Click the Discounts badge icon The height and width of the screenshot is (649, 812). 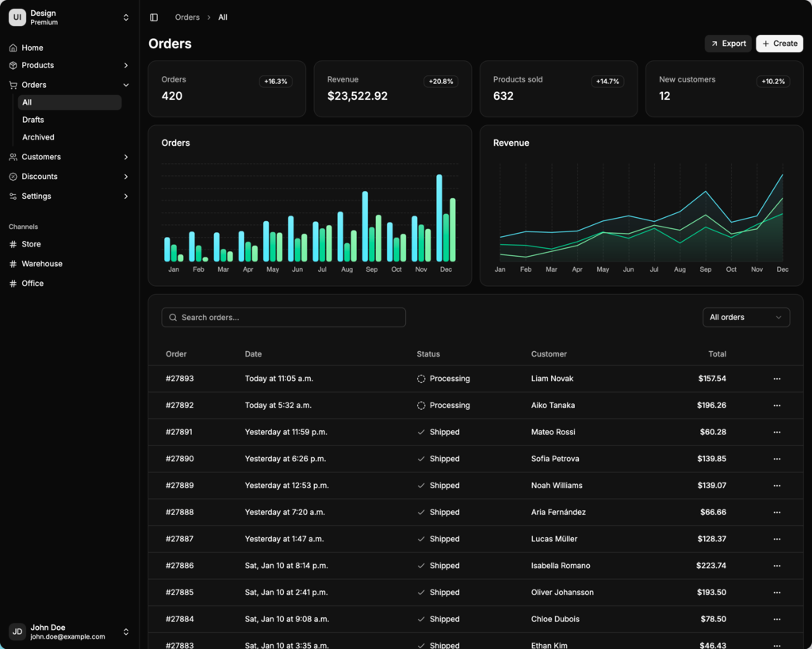13,177
